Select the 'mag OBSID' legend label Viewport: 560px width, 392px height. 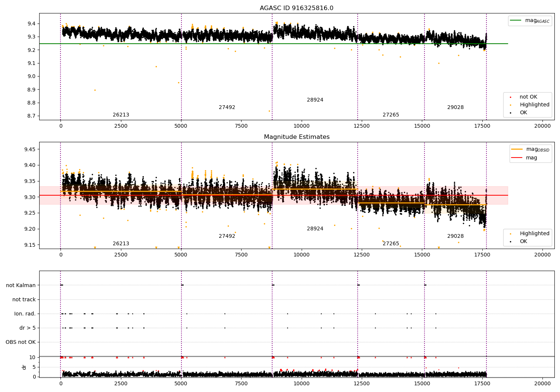[538, 149]
